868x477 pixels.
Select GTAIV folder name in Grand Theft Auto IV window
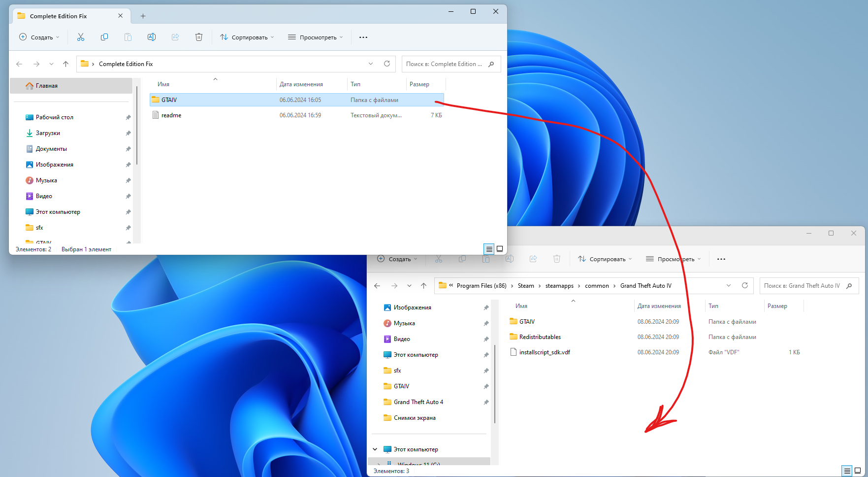tap(527, 322)
